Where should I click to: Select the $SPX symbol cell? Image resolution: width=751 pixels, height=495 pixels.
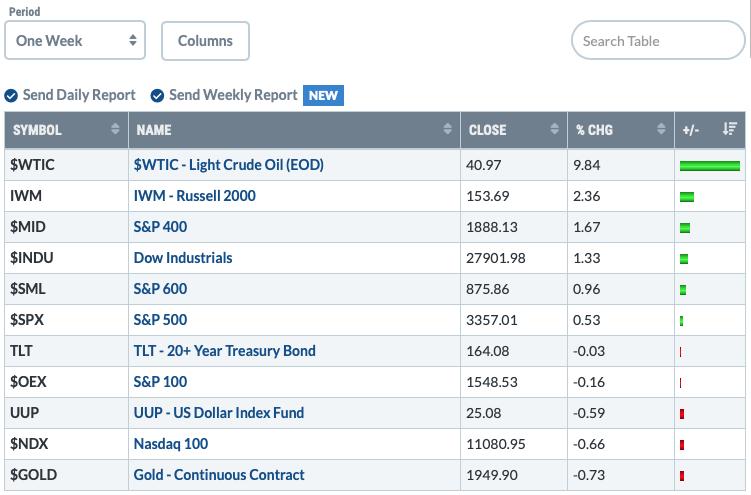[x=67, y=320]
